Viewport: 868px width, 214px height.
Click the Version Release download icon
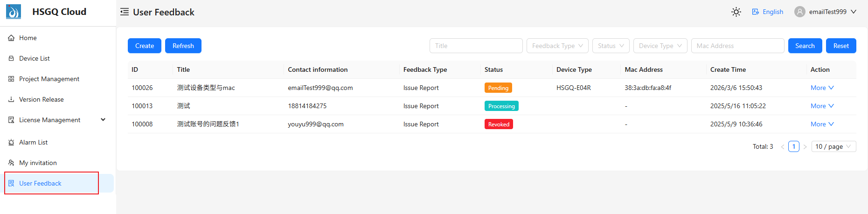click(x=11, y=100)
